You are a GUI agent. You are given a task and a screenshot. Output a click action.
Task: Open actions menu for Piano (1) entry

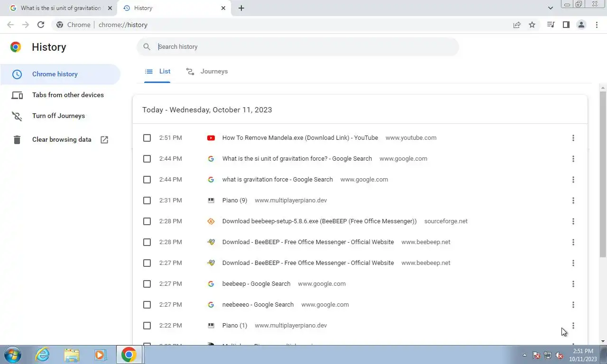(x=573, y=326)
